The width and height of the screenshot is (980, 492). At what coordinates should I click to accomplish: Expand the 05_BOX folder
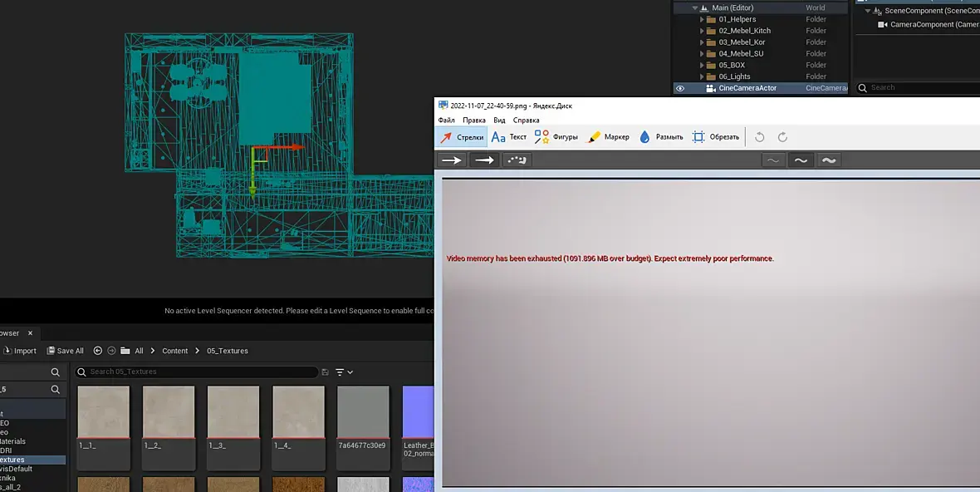[x=702, y=65]
